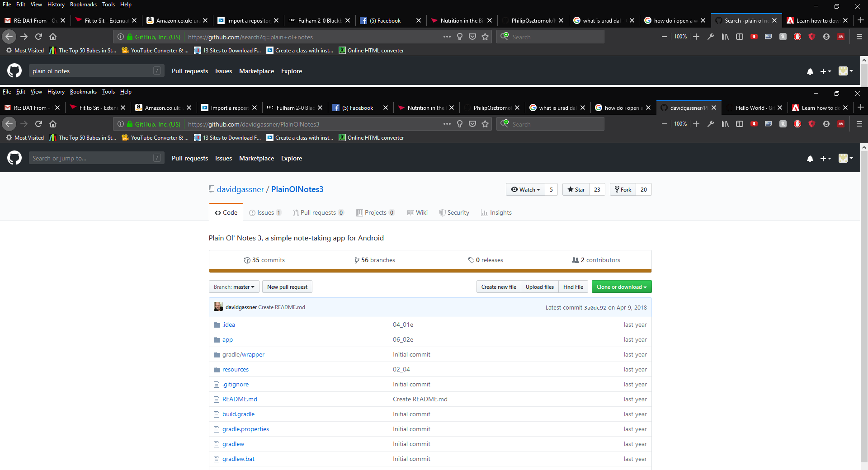Click Create new file button
Screen dimensions: 868x470
[499, 287]
